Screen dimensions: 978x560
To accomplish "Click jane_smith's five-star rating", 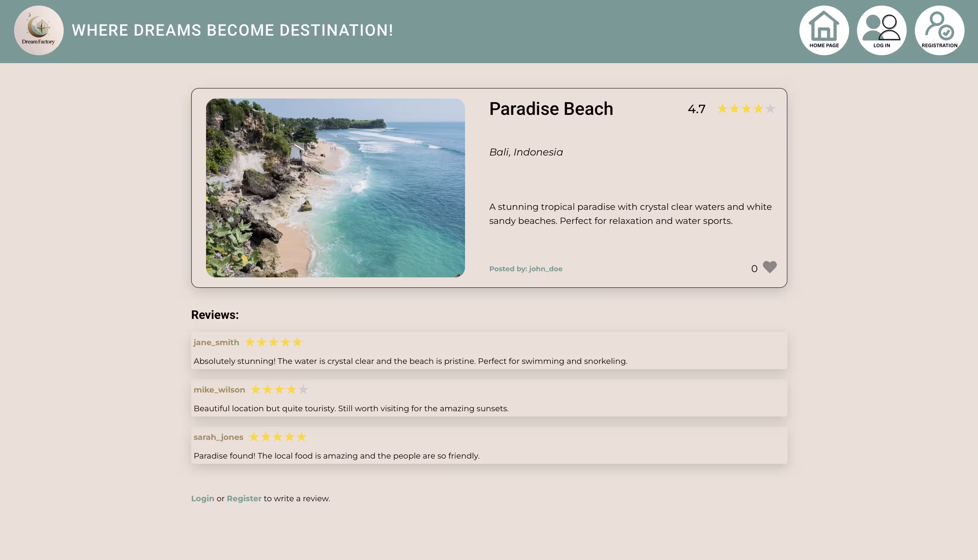I will (x=274, y=342).
